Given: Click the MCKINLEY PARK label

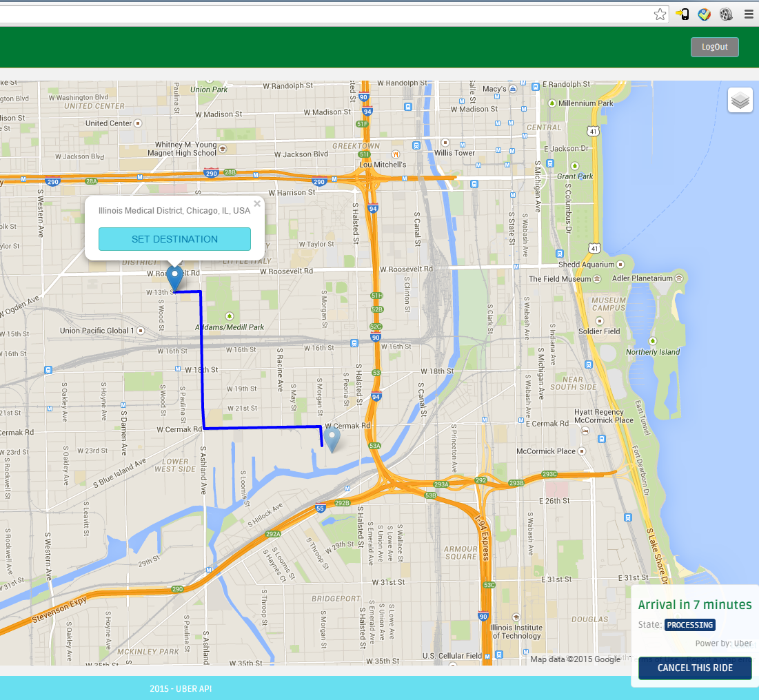Looking at the screenshot, I should click(x=148, y=652).
